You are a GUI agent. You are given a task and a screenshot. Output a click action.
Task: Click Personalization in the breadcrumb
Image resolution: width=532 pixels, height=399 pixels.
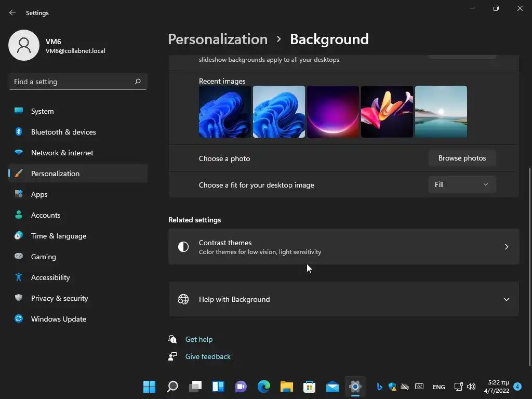(218, 39)
